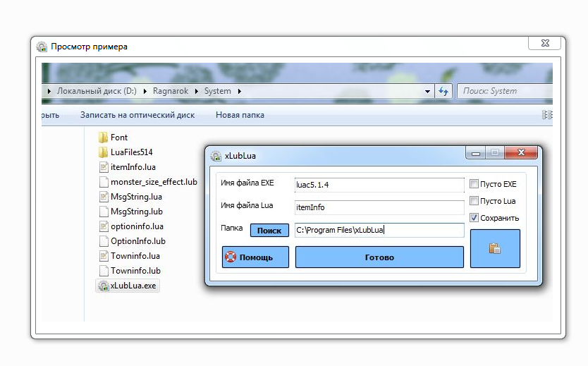Click the OptionInfo.lub file icon
Image resolution: width=588 pixels, height=366 pixels.
click(x=104, y=241)
